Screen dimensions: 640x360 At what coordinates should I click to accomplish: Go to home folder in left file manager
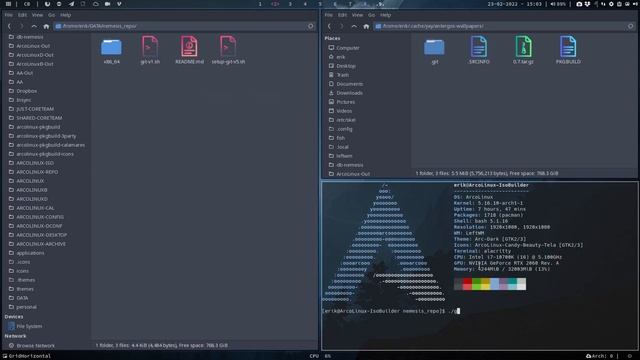(46, 26)
